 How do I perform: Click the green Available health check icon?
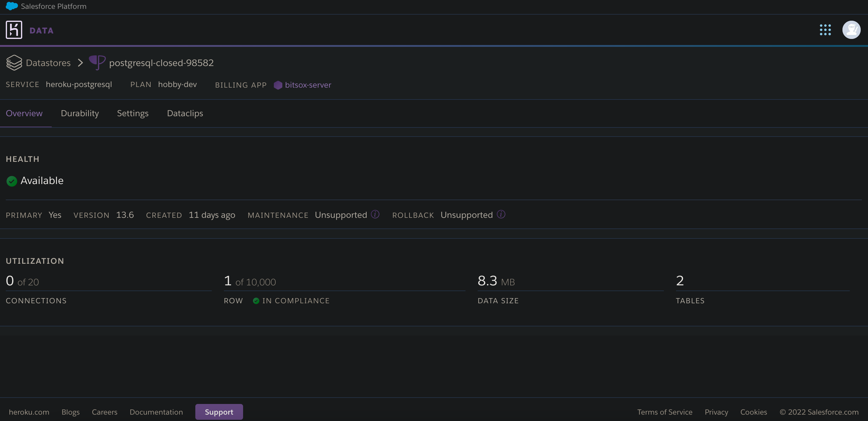pos(12,181)
